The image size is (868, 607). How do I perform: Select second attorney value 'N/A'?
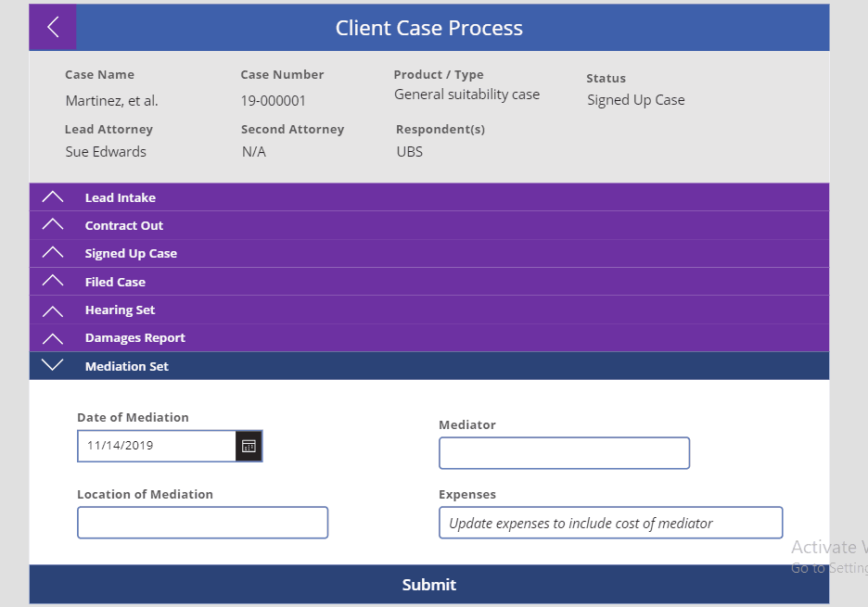click(x=254, y=152)
